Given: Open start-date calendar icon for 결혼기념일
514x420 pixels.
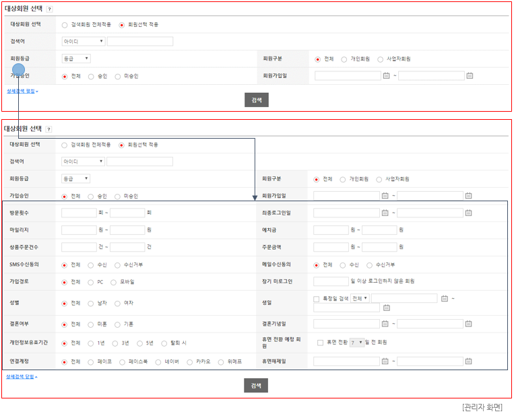Looking at the screenshot, I should [385, 324].
